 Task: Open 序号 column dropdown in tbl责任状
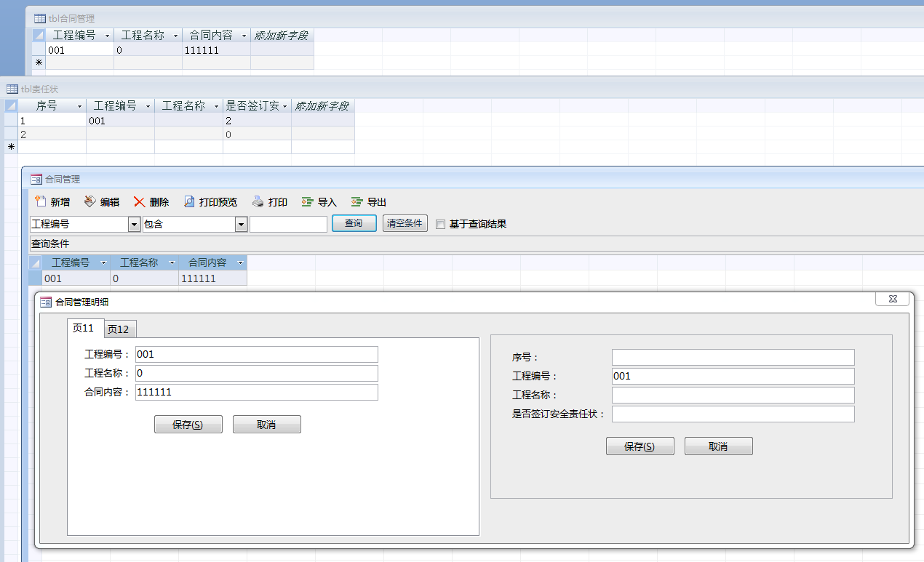[79, 106]
